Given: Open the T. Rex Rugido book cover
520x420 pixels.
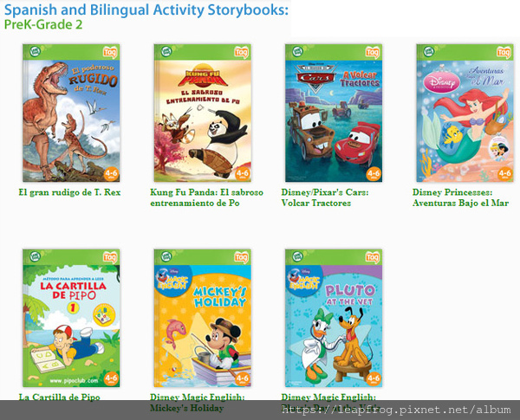Looking at the screenshot, I should 71,113.
